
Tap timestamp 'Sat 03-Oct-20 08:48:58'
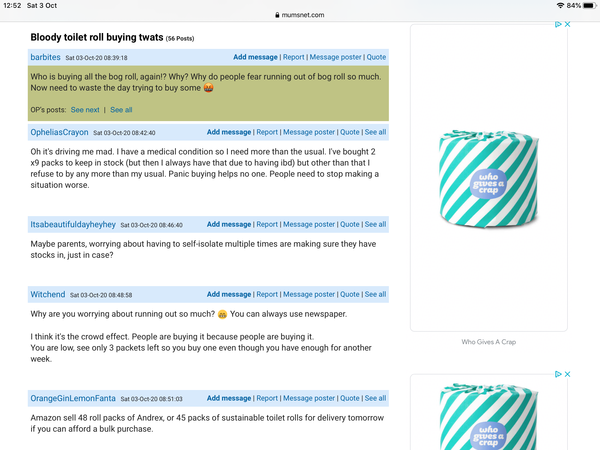(x=101, y=295)
